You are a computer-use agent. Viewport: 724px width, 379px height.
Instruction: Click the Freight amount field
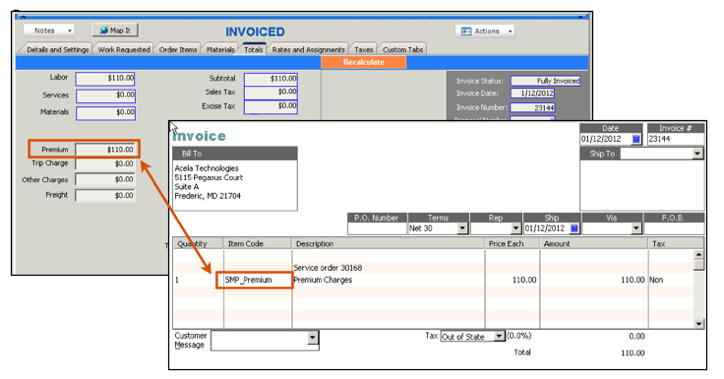106,195
